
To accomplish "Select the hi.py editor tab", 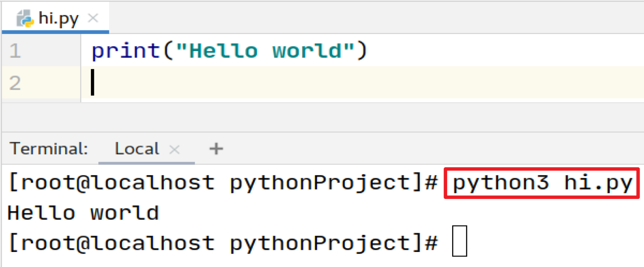I will coord(58,19).
